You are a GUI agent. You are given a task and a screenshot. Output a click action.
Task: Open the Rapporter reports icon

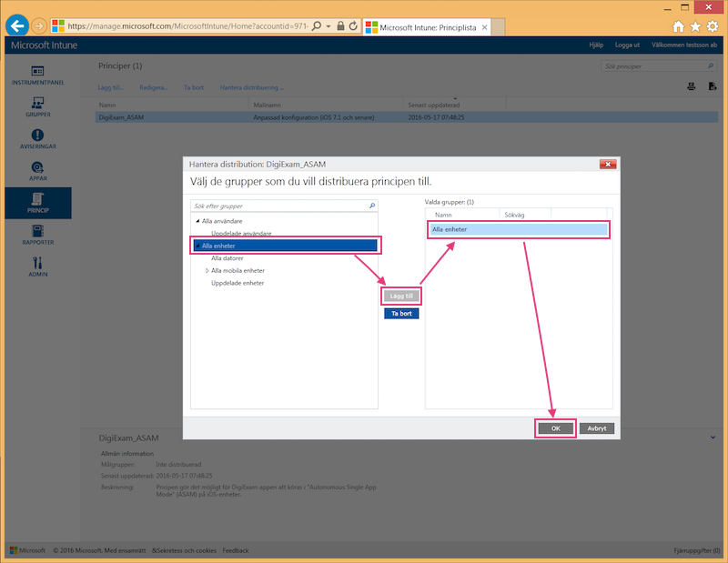[37, 231]
